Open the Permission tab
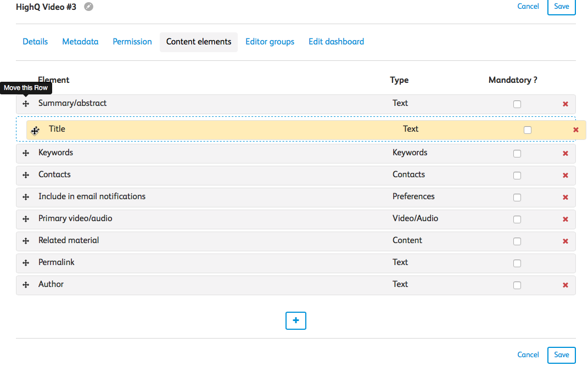The image size is (588, 366). coord(132,42)
